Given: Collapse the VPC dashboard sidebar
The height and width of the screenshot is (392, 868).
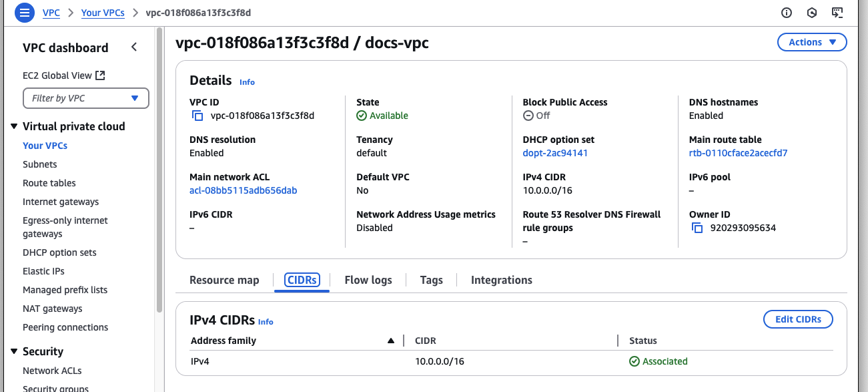Looking at the screenshot, I should click(x=133, y=47).
